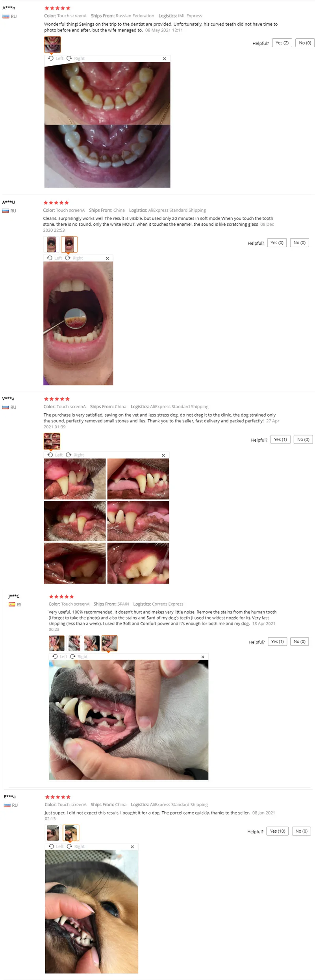Mark A***n's review helpful with Yes (2)
315x980 pixels.
click(282, 43)
